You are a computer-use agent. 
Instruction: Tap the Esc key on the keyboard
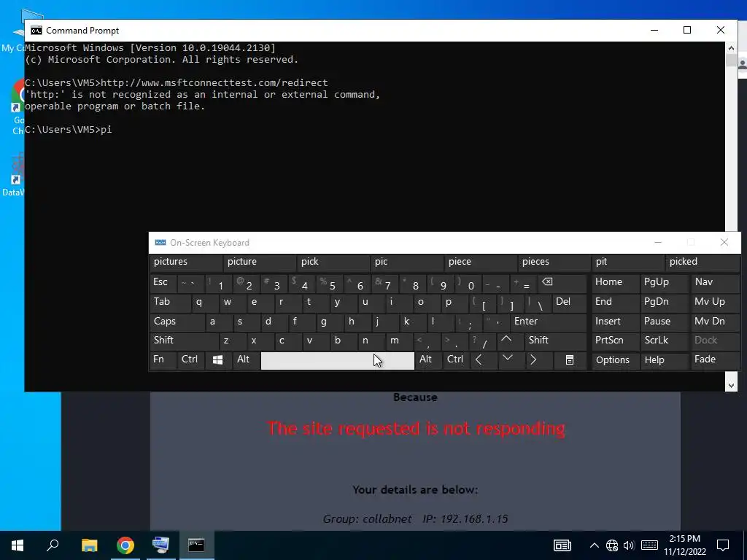[x=163, y=283]
